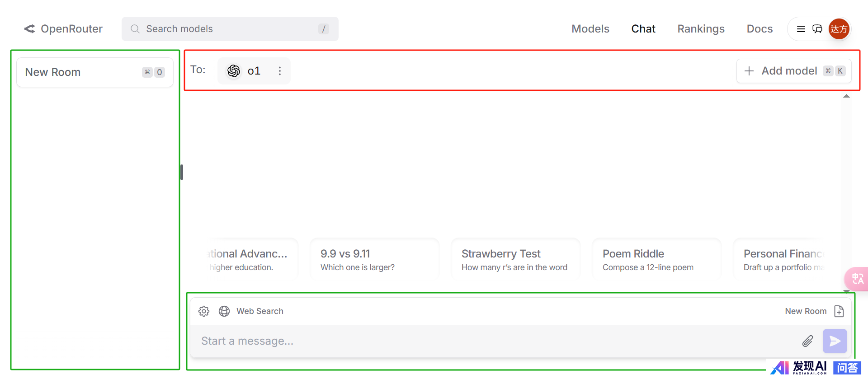
Task: Expand the user avatar account menu
Action: (x=839, y=29)
